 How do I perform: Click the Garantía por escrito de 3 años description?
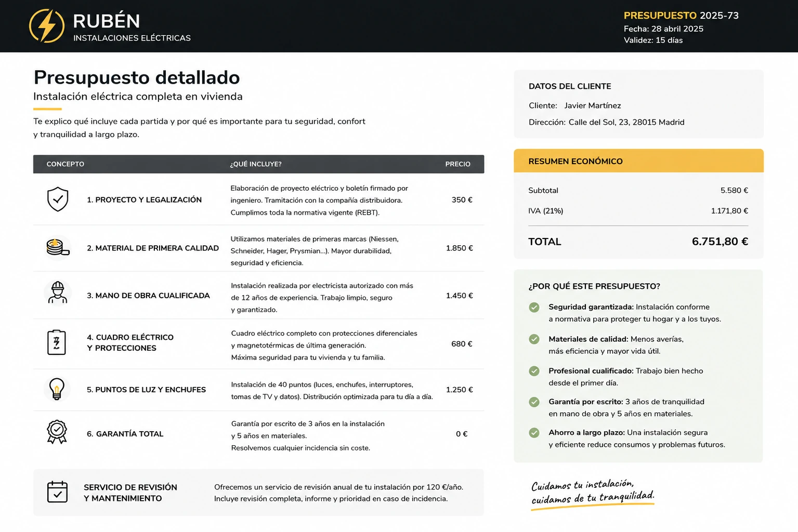(x=308, y=435)
